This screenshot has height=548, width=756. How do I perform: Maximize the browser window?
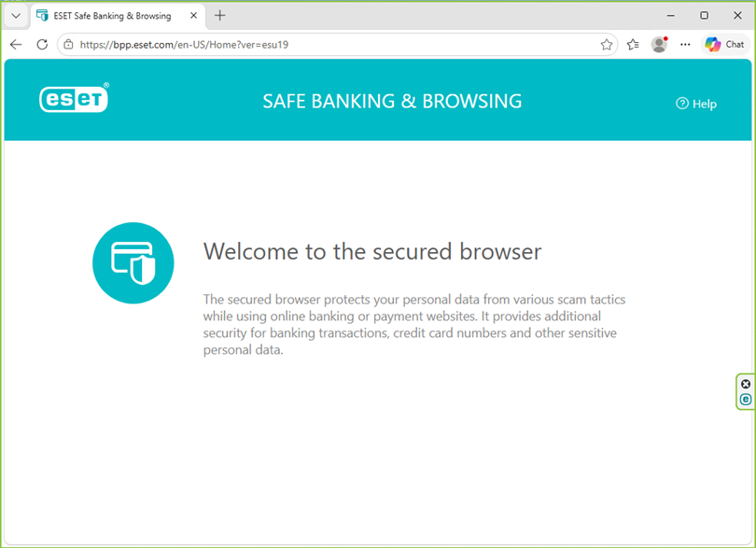[x=704, y=16]
